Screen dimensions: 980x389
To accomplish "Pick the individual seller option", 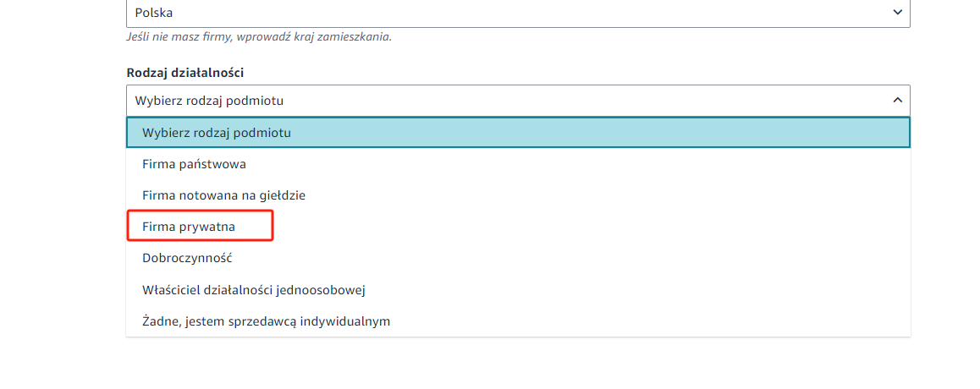I will tap(267, 321).
